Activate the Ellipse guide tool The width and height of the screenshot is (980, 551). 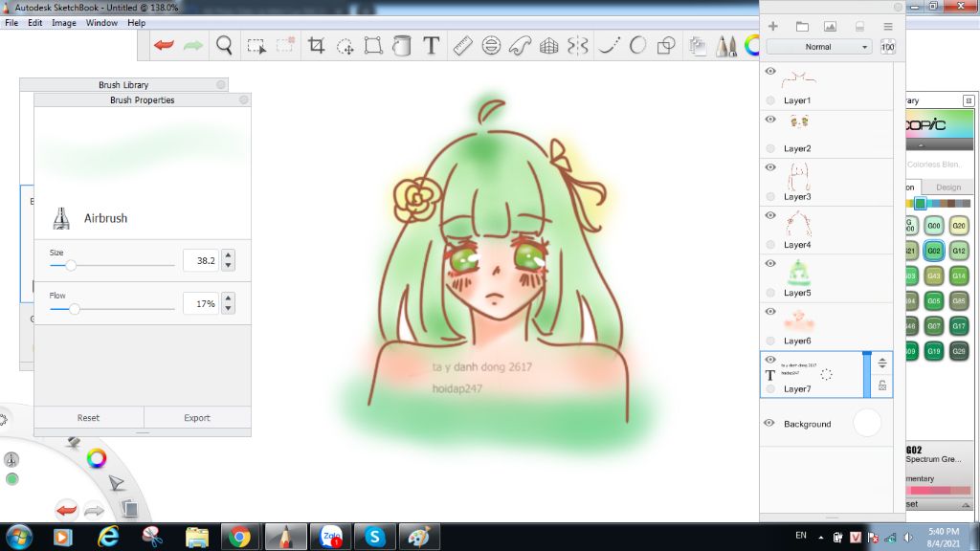[x=491, y=46]
